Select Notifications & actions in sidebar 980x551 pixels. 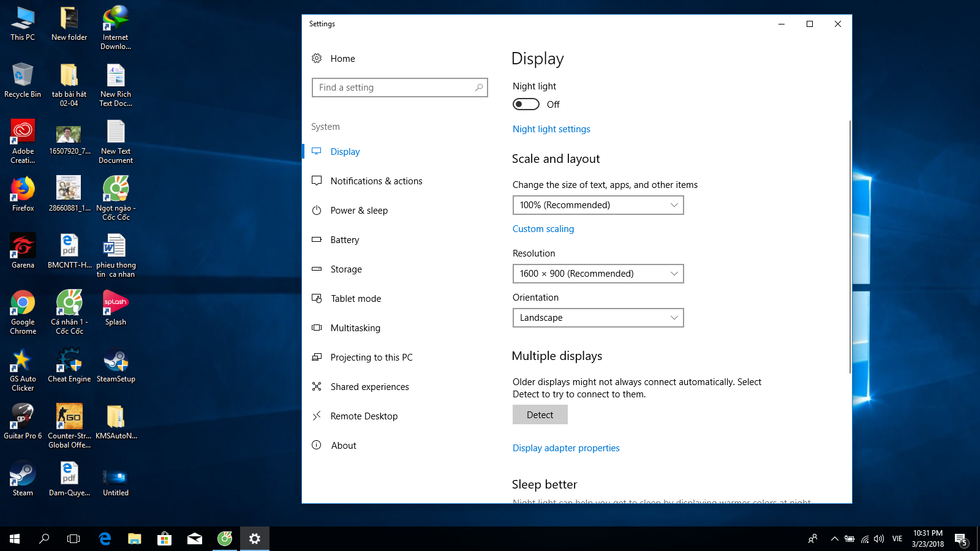coord(376,181)
